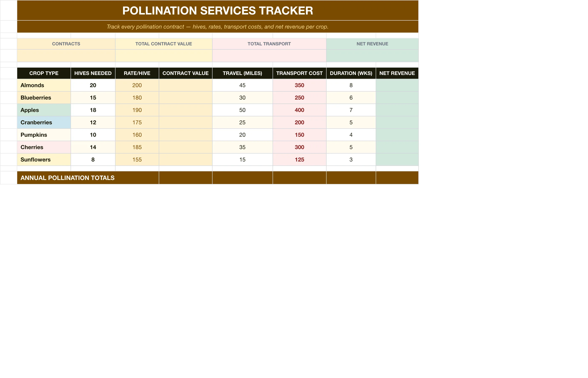Select the CONTRACTS summary label
Screen dimensions: 588x378
[x=66, y=44]
